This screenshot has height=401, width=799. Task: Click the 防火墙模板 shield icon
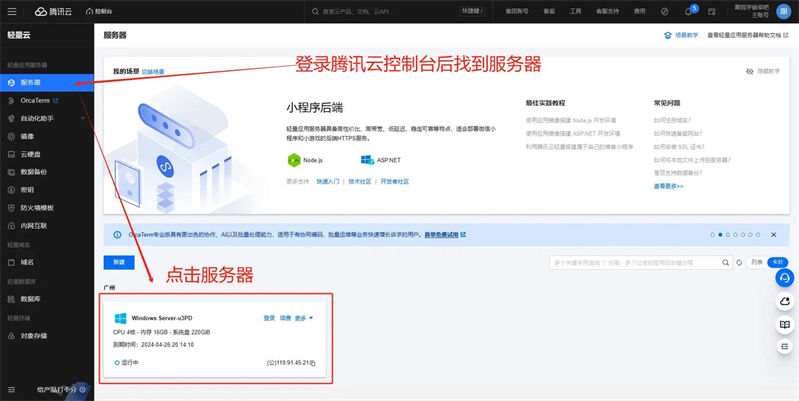pos(11,207)
